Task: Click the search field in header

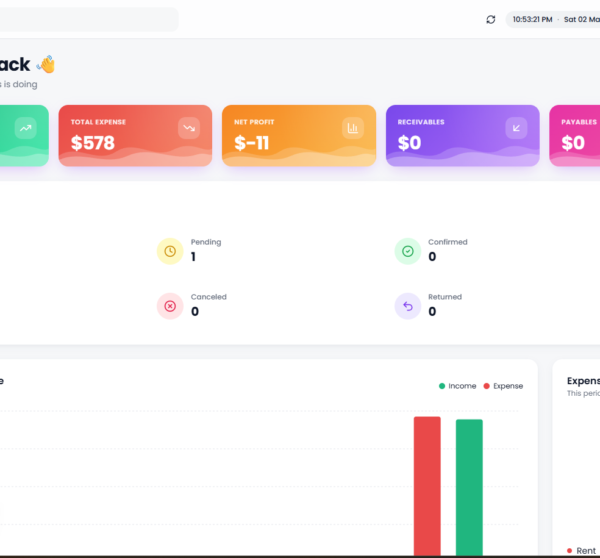Action: (x=89, y=19)
